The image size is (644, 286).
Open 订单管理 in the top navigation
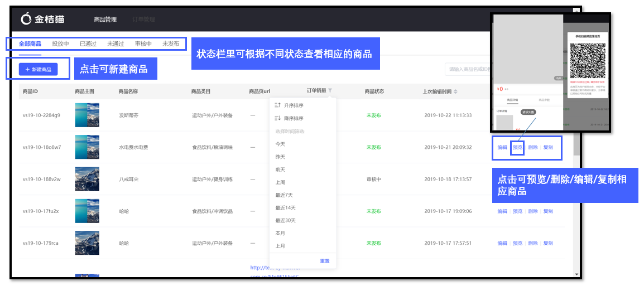click(144, 20)
